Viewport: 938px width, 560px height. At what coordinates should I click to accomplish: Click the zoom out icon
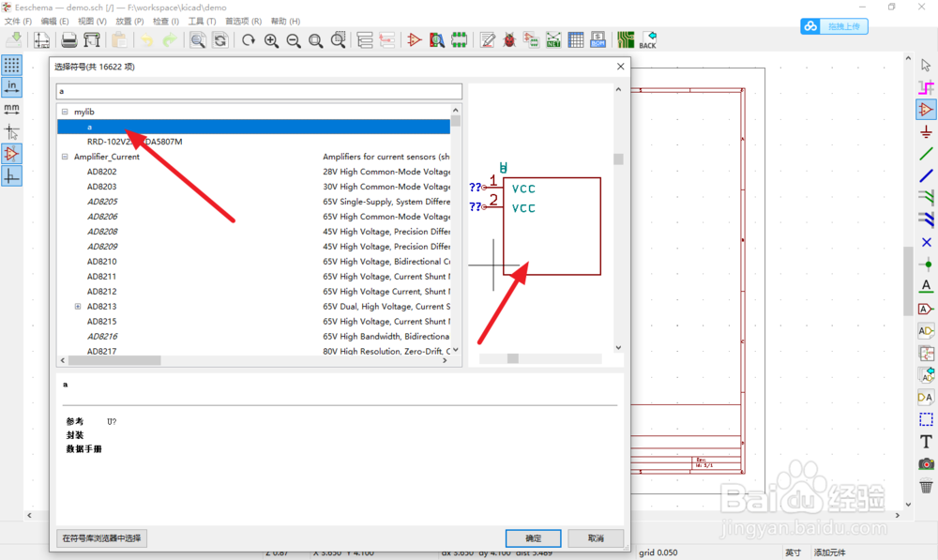[x=293, y=40]
